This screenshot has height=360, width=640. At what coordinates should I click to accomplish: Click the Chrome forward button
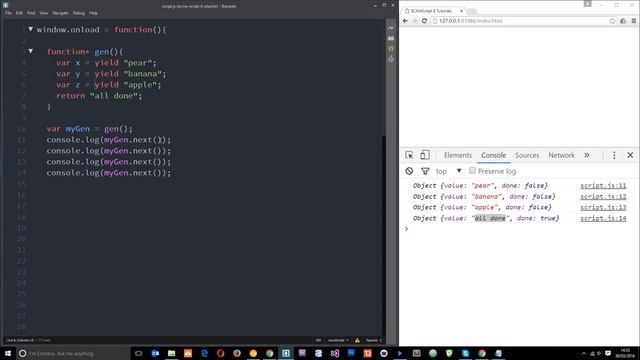[x=415, y=21]
